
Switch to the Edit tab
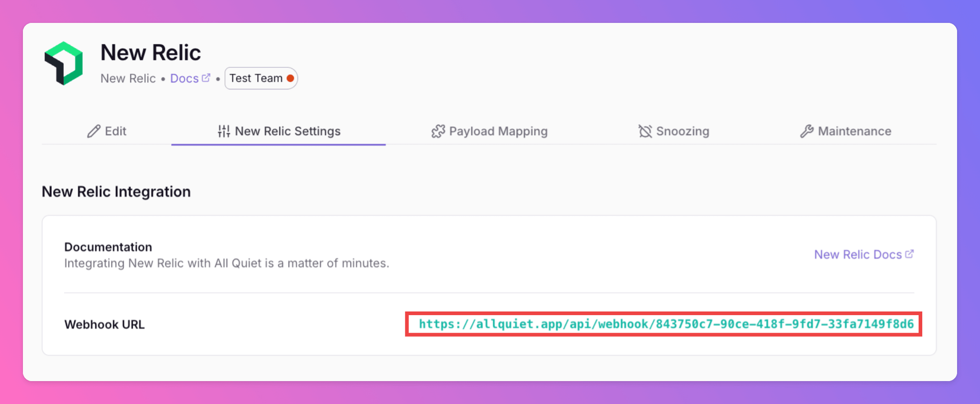click(106, 131)
